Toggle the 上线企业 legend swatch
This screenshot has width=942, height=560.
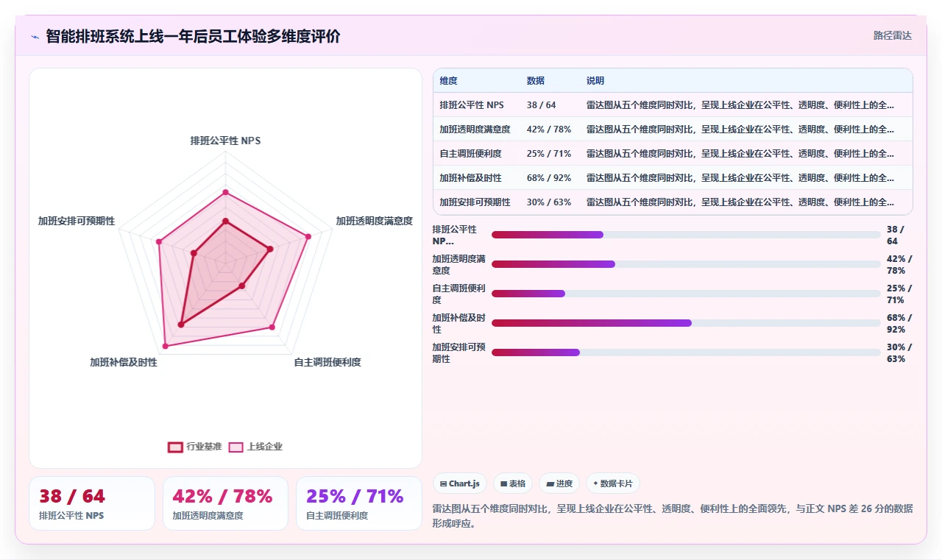(235, 447)
